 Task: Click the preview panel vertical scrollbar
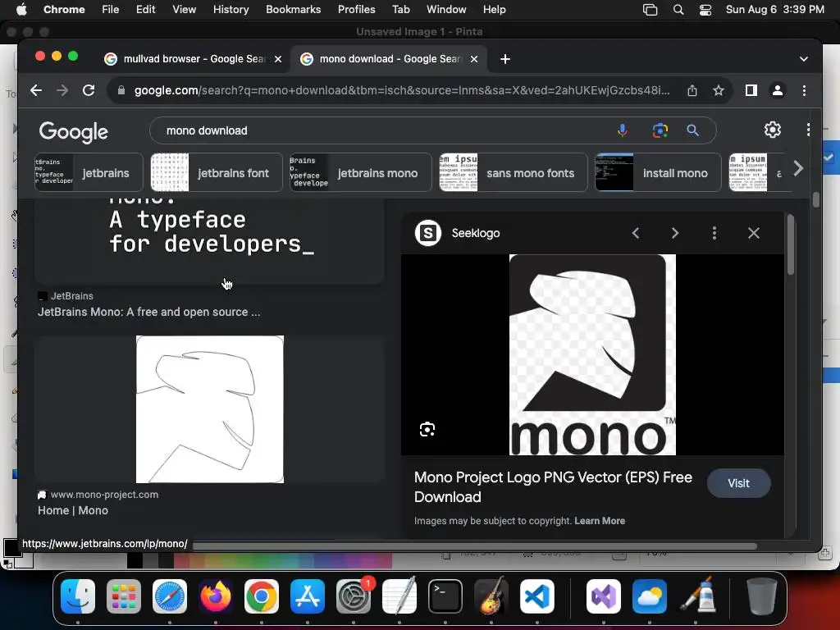click(791, 245)
